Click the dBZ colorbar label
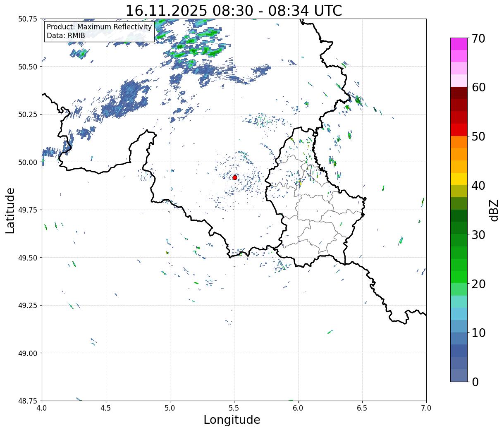 click(x=494, y=210)
